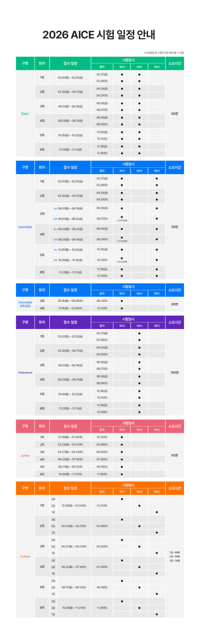Select the Associate 완화검정 category label
Viewport: 200px width, 644px height.
(25, 304)
